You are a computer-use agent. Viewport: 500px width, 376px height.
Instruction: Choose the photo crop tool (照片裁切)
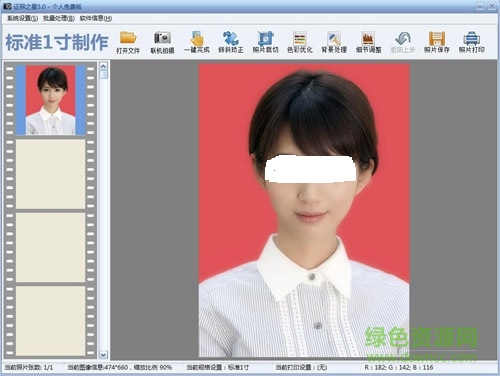pos(265,42)
